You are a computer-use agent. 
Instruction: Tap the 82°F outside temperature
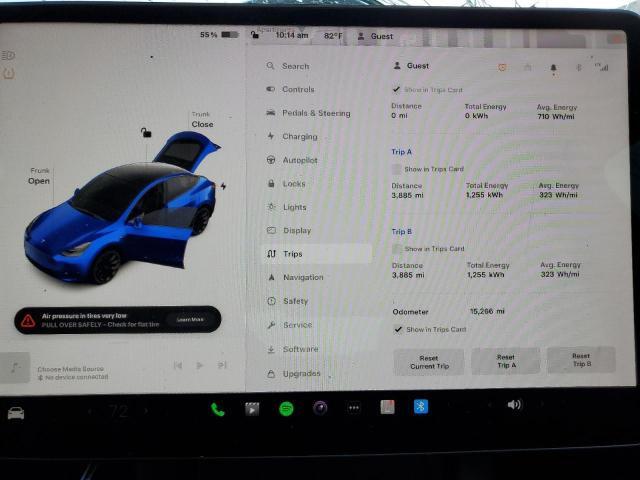point(333,36)
